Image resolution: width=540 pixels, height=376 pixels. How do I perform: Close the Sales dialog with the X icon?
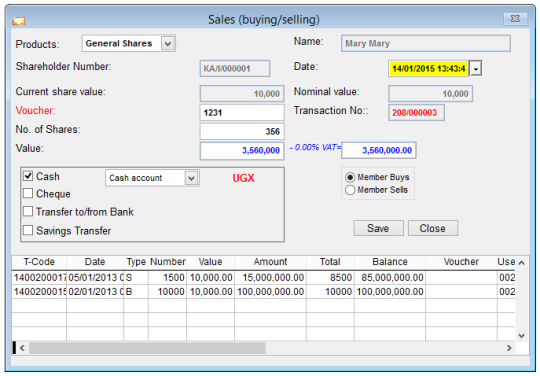pyautogui.click(x=515, y=19)
